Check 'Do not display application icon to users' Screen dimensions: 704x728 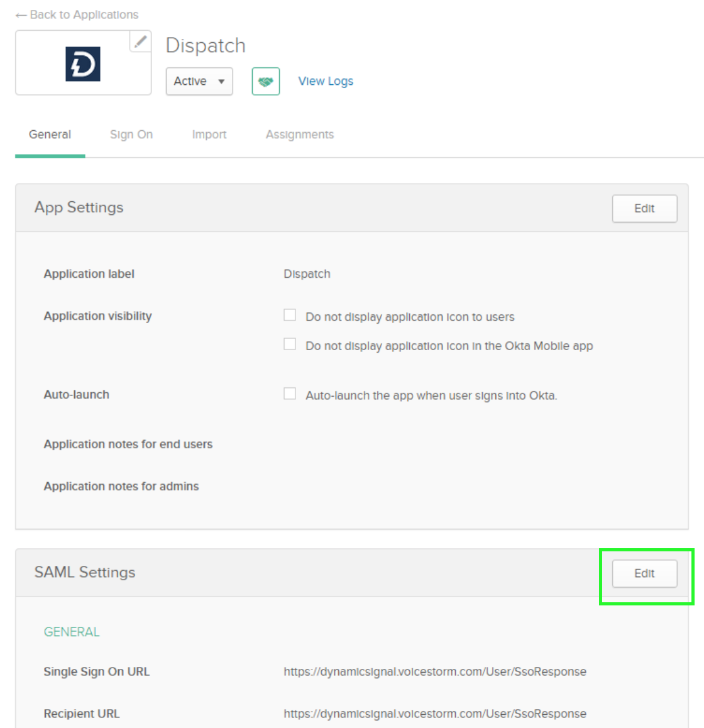pos(290,315)
